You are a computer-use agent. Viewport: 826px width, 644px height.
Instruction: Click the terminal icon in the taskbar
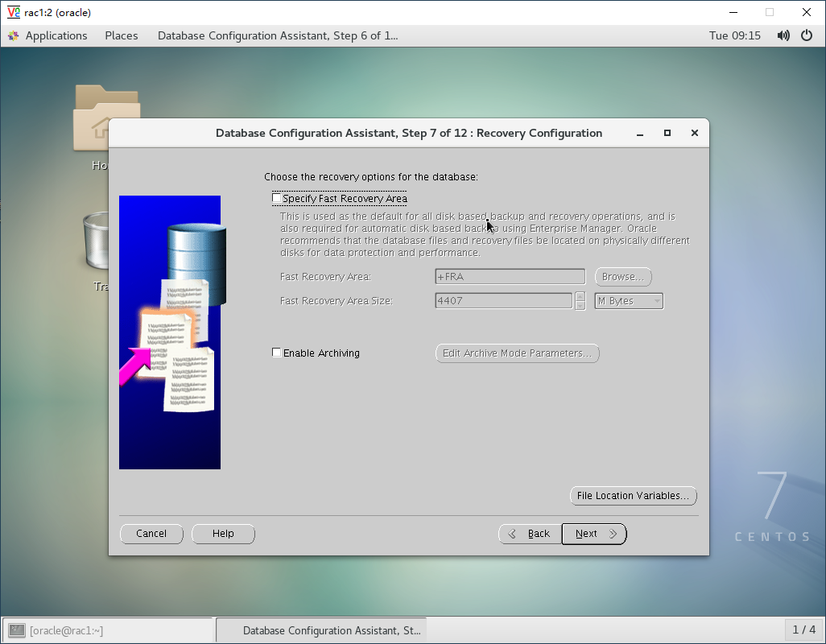(x=17, y=630)
